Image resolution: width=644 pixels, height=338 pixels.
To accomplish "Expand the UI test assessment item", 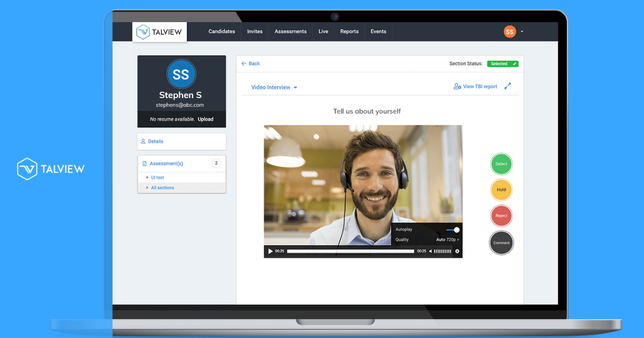I will [x=147, y=178].
